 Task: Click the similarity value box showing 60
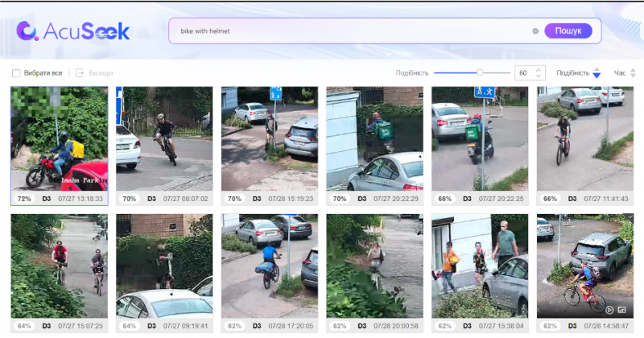tap(523, 73)
